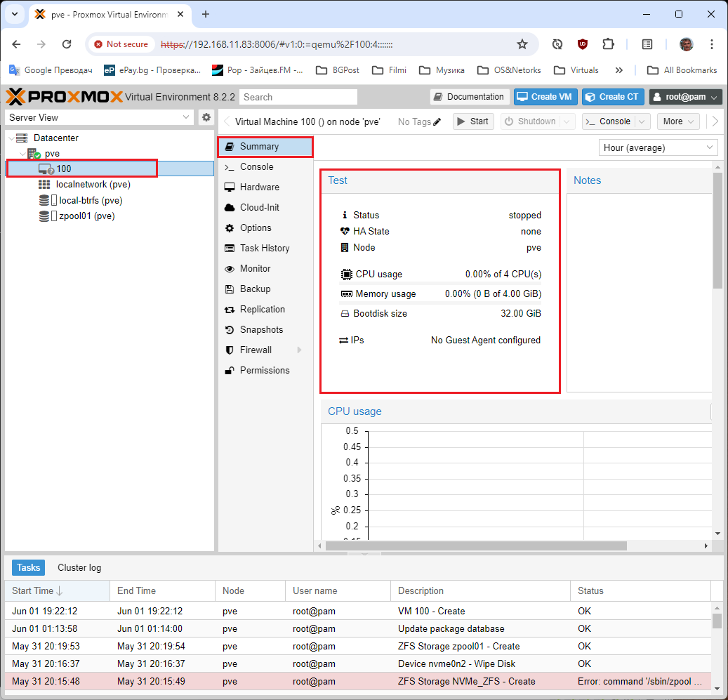This screenshot has height=700, width=728.
Task: Open the Chrome three-dot menu
Action: pyautogui.click(x=711, y=44)
